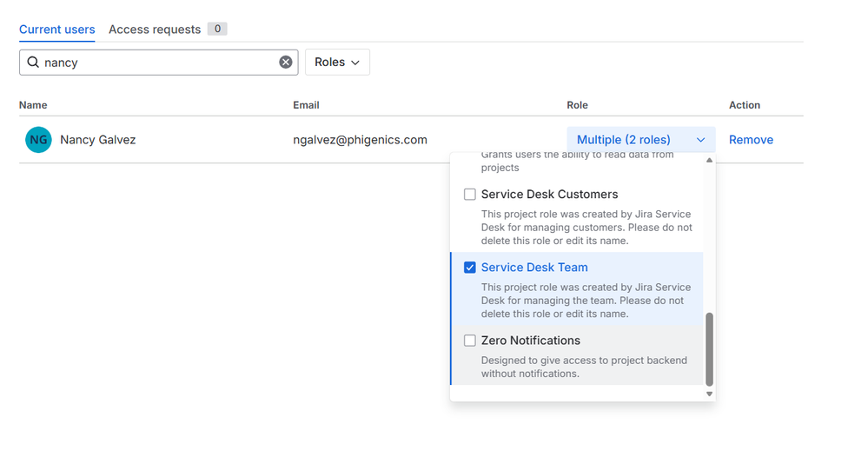Switch to the Access requests tab
Screen dimensions: 868x457
(x=155, y=30)
